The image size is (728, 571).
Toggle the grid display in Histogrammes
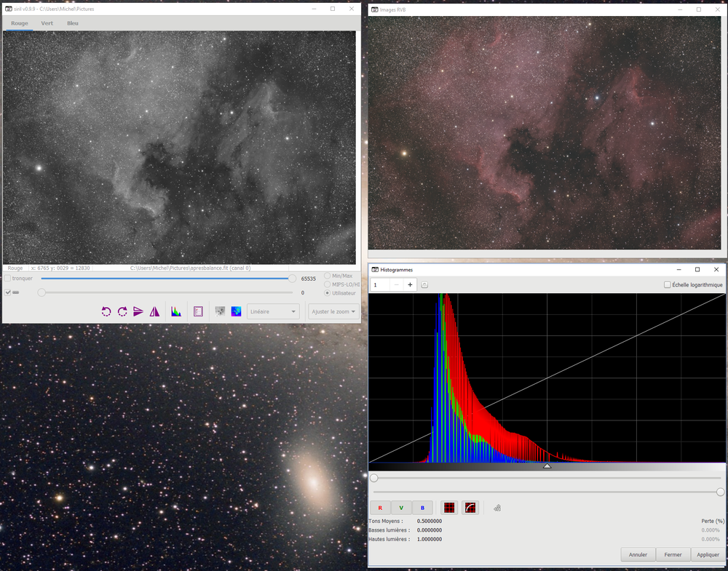pos(449,508)
